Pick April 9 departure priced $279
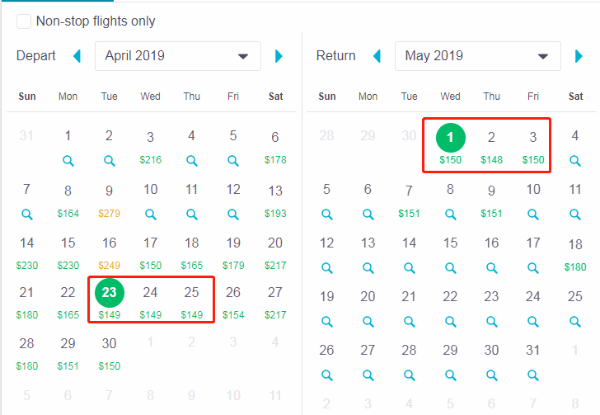The image size is (600, 415). pyautogui.click(x=109, y=200)
